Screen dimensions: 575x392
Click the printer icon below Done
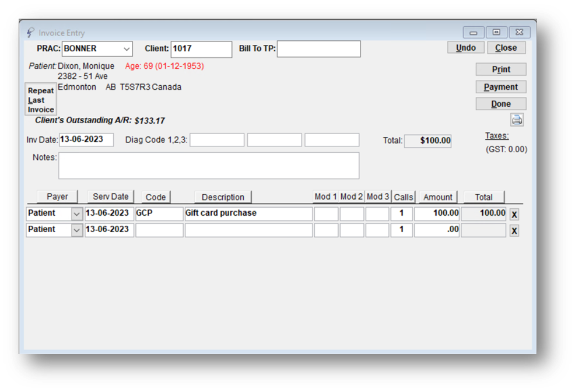517,120
